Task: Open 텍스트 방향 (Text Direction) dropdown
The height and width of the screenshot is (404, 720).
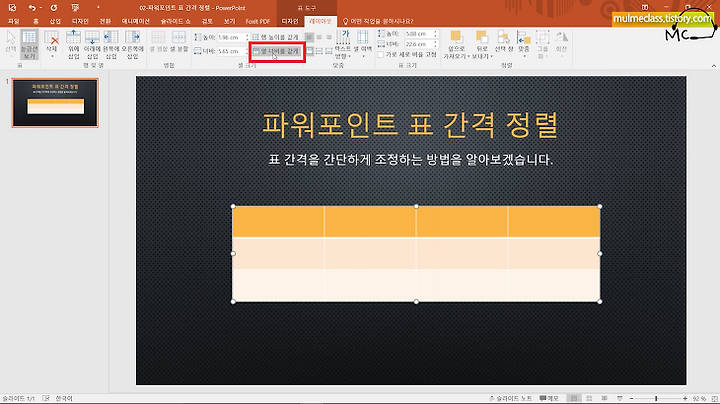Action: [x=343, y=45]
